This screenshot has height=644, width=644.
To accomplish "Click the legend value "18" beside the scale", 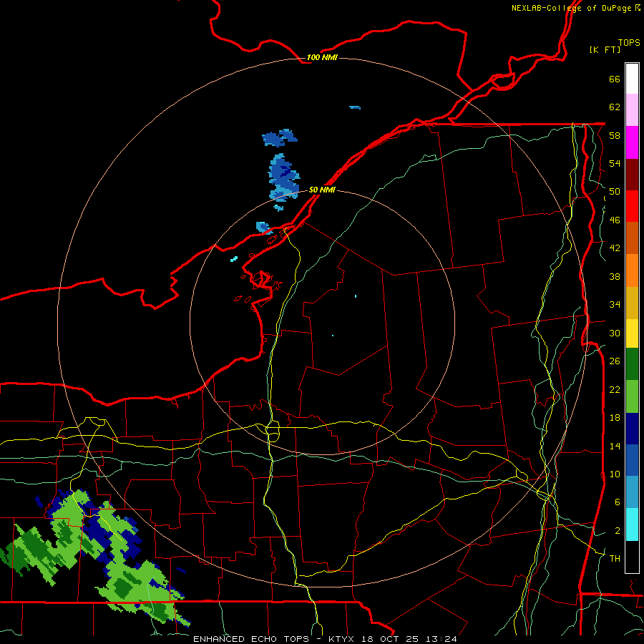I will (x=615, y=418).
